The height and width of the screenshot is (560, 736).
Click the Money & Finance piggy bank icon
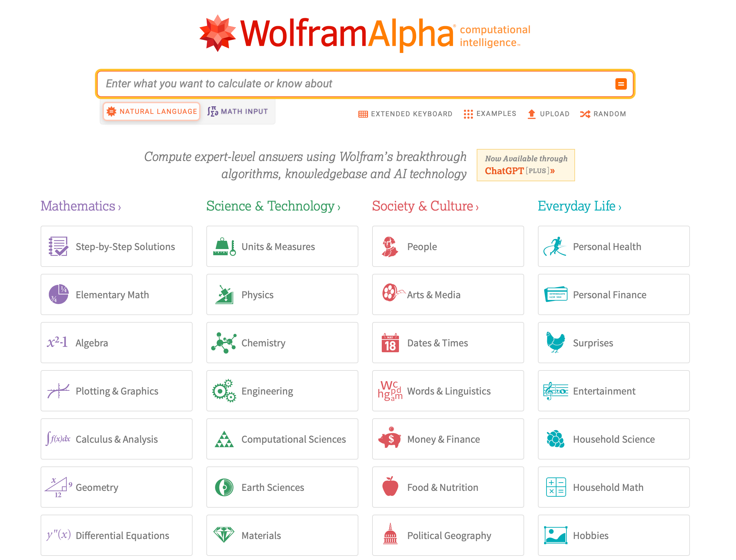[x=389, y=439]
